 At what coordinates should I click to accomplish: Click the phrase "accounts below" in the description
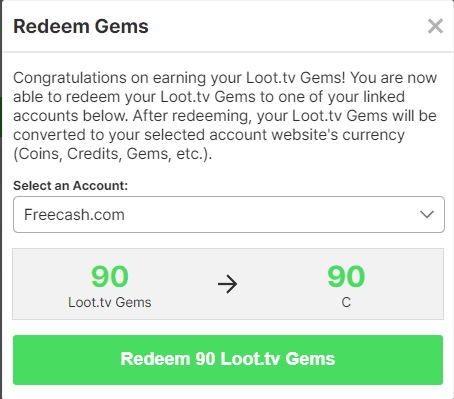70,116
